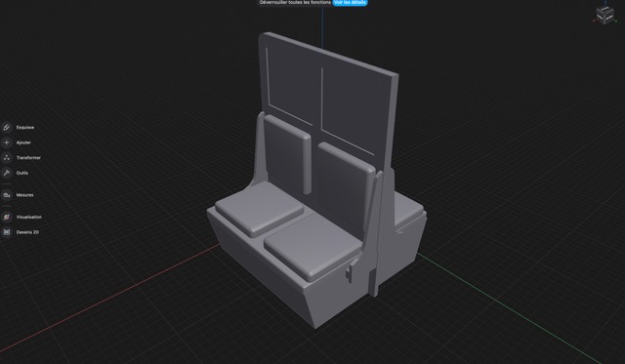
Task: Open the Esquisse sketch tool icon
Action: (7, 128)
